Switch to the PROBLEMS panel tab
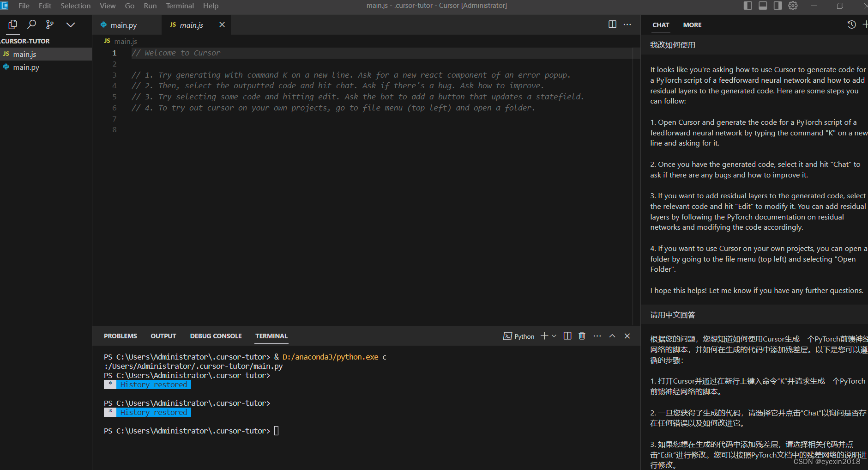The width and height of the screenshot is (868, 470). point(121,336)
